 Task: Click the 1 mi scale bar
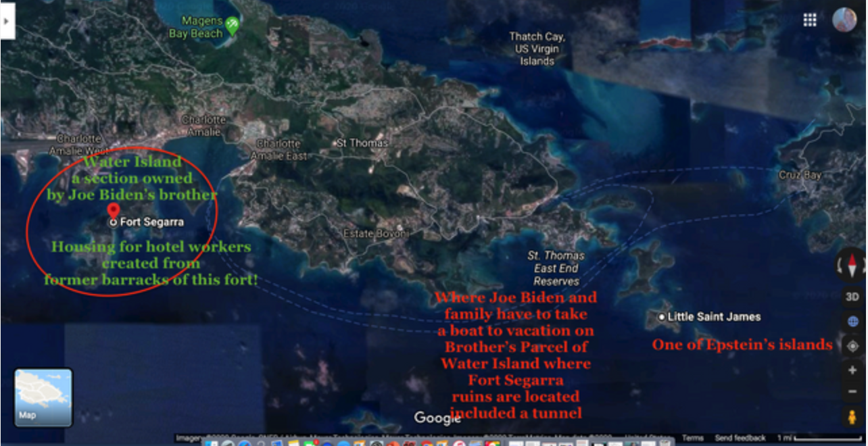(819, 439)
